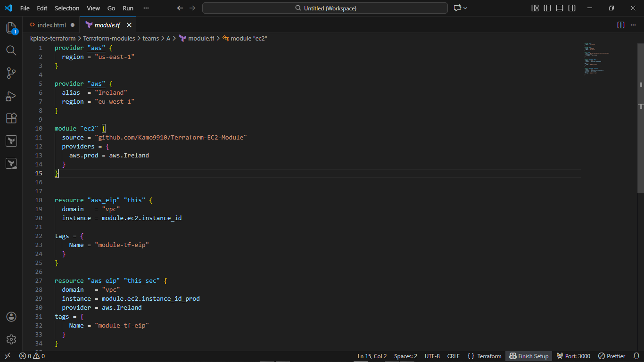Open the HashiCorp Terraform sidebar icon
The image size is (644, 362).
click(11, 141)
